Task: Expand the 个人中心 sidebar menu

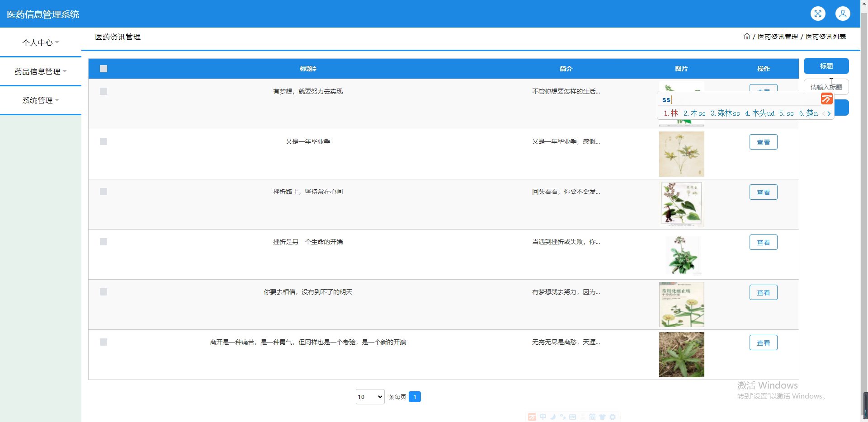Action: (41, 42)
